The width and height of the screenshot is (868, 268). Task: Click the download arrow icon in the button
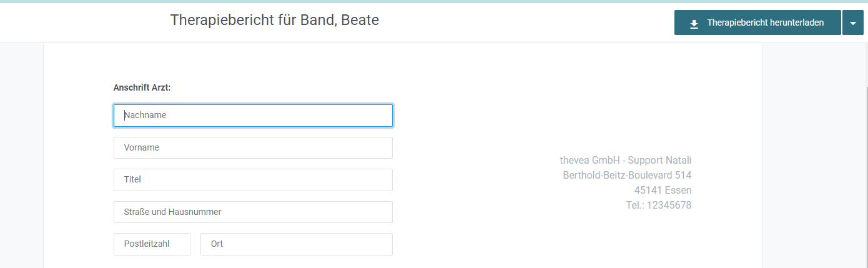coord(694,23)
